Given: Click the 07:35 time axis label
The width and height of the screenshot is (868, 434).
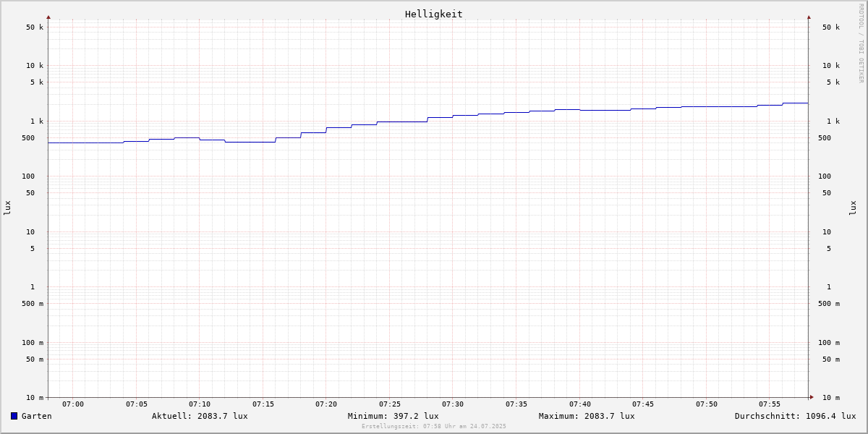Looking at the screenshot, I should (x=516, y=404).
